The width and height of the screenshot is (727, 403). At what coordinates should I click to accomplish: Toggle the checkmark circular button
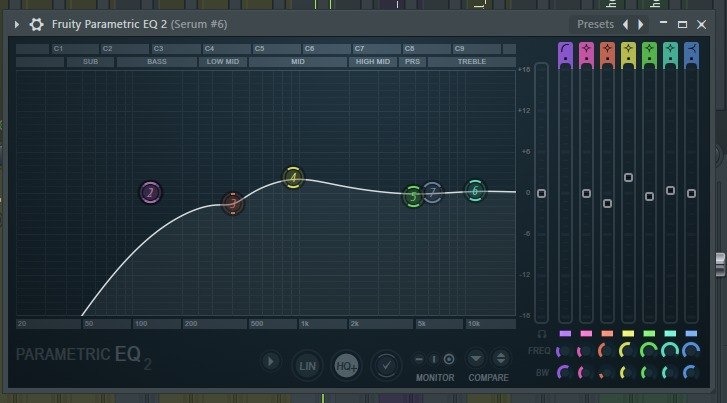coord(386,366)
